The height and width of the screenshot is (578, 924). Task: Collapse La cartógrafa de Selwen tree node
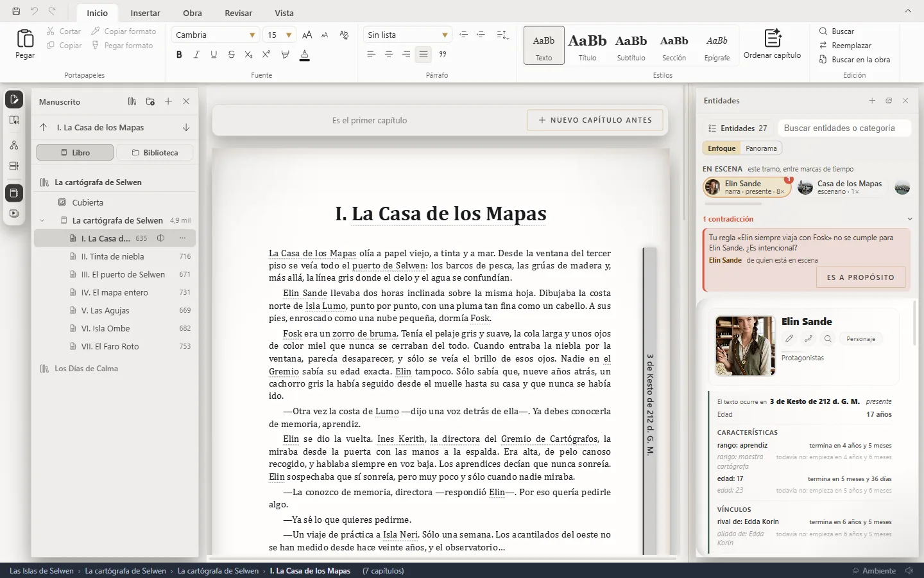[42, 220]
